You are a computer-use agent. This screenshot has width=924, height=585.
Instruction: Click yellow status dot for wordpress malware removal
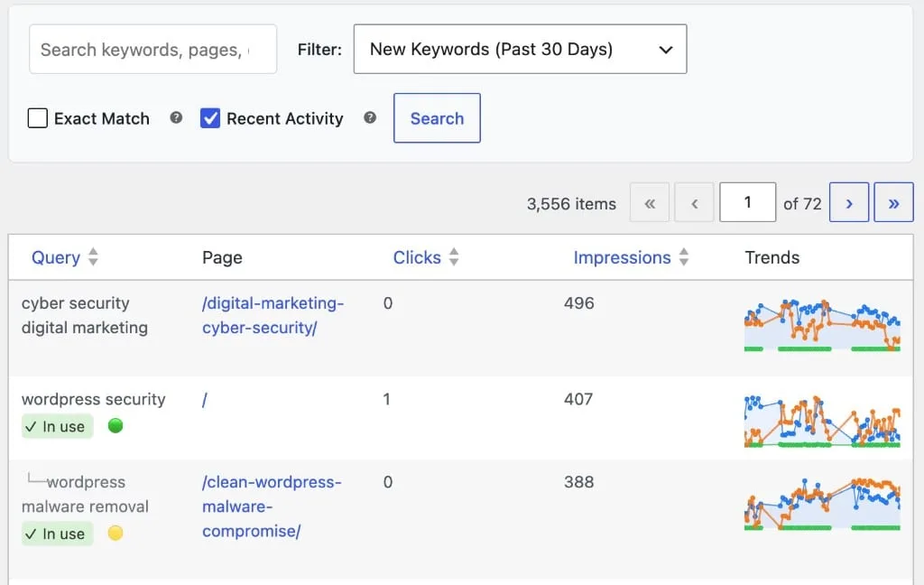point(115,533)
